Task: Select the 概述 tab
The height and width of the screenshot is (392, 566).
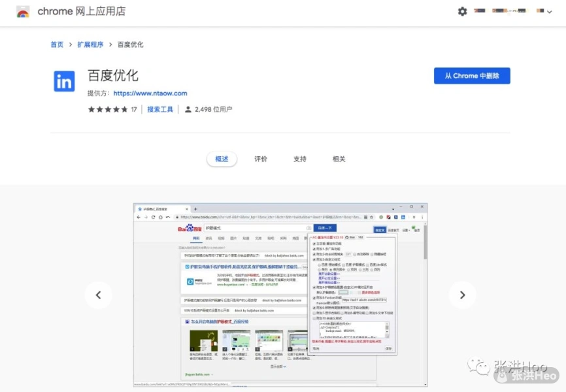Action: point(222,159)
